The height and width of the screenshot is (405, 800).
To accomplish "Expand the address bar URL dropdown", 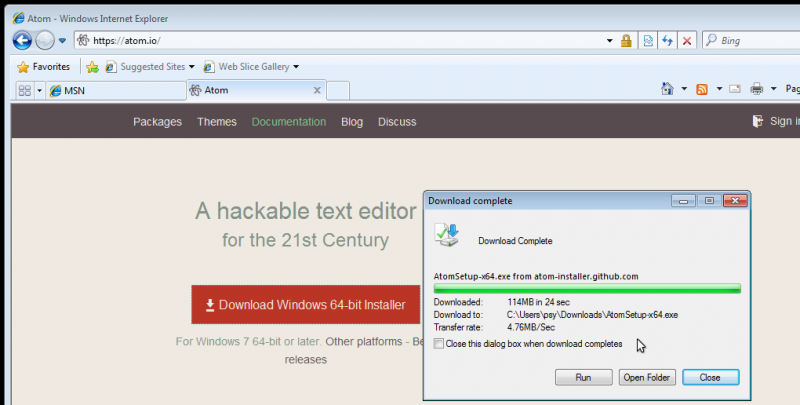I will pyautogui.click(x=609, y=41).
